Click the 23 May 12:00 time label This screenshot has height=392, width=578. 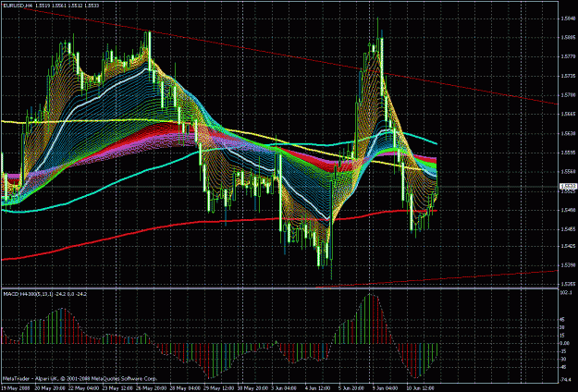pos(116,388)
